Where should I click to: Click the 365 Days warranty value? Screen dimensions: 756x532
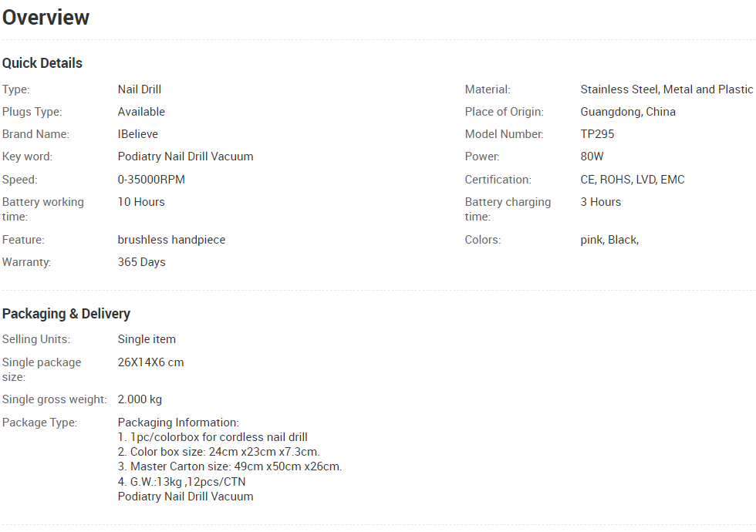click(x=142, y=262)
